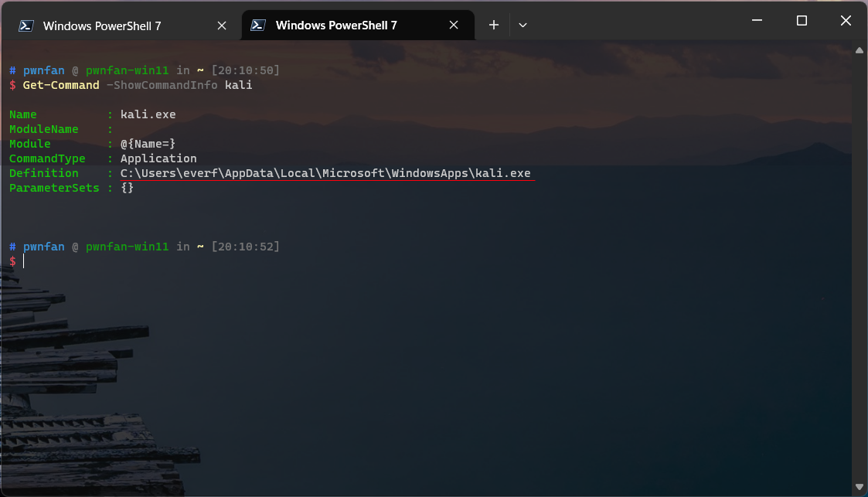The width and height of the screenshot is (868, 497).
Task: Expand the profile dropdown chevron beside the plus
Action: (523, 26)
